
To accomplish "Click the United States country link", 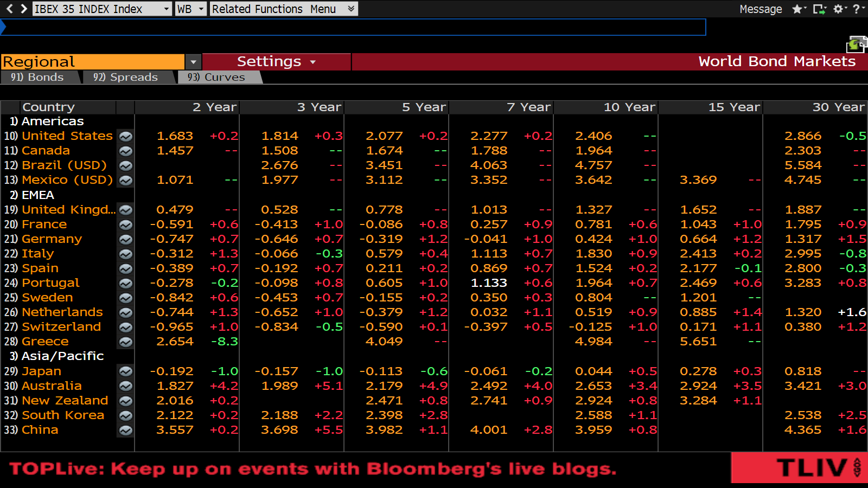I will [67, 136].
